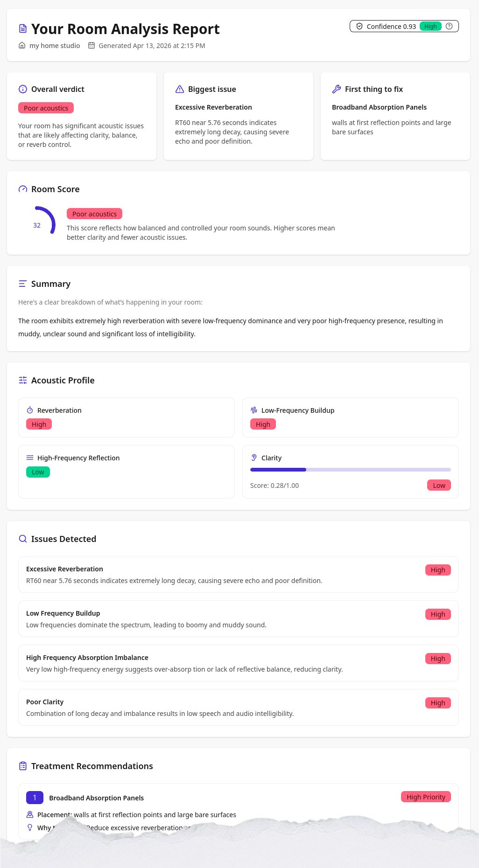Click the High badge on Excessive Reverberation issue
Image resolution: width=479 pixels, height=868 pixels.
pyautogui.click(x=437, y=569)
